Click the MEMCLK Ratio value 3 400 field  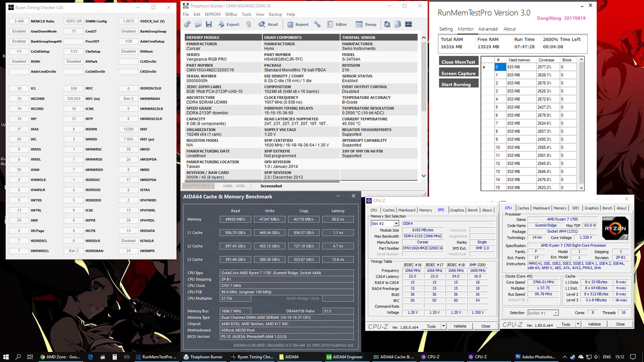19,21
